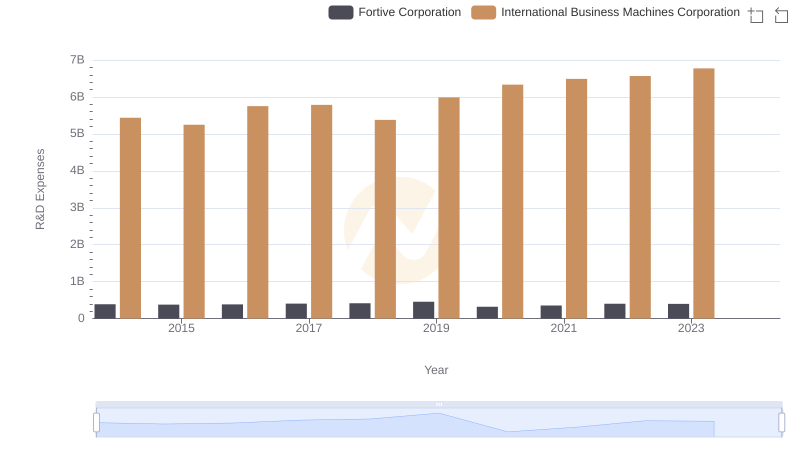Click the 7B y-axis label
This screenshot has height=461, width=800.
[78, 60]
